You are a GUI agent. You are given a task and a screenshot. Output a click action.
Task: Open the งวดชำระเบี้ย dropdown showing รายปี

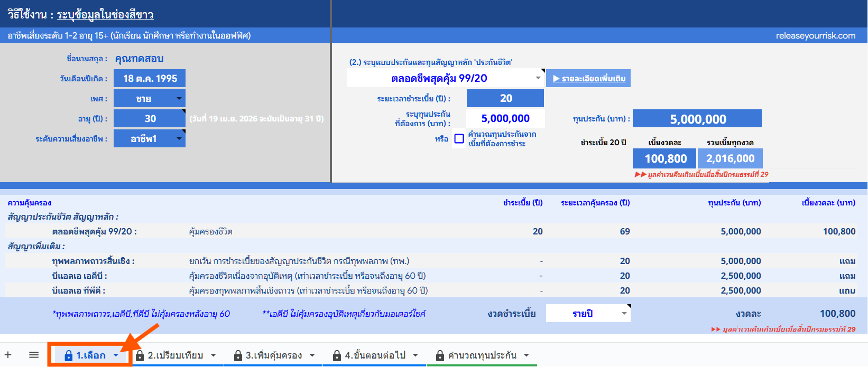pyautogui.click(x=624, y=314)
